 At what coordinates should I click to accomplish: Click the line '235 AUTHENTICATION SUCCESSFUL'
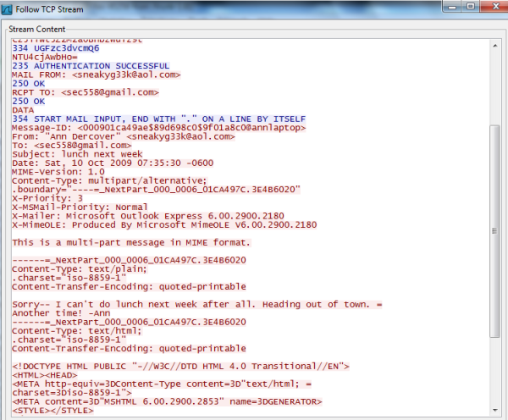91,66
